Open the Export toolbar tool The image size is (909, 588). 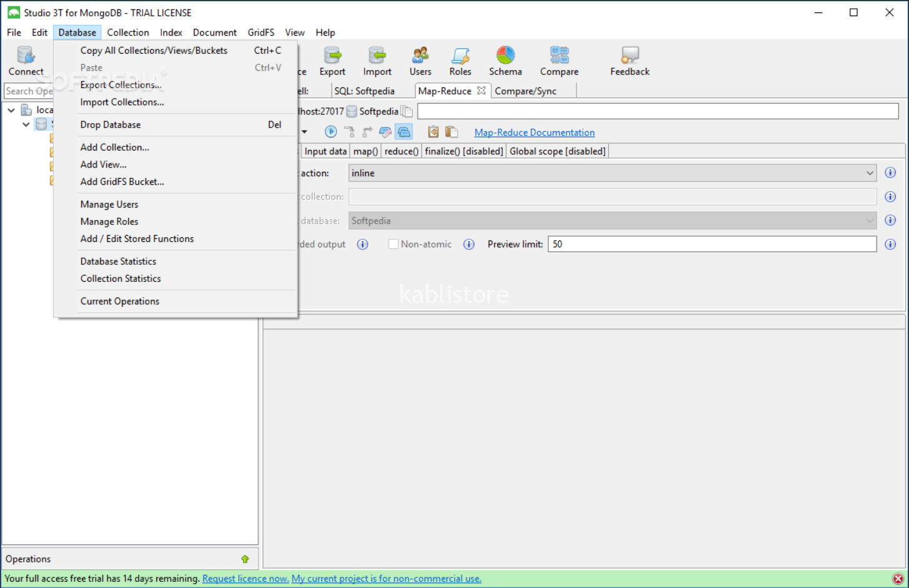[x=332, y=61]
